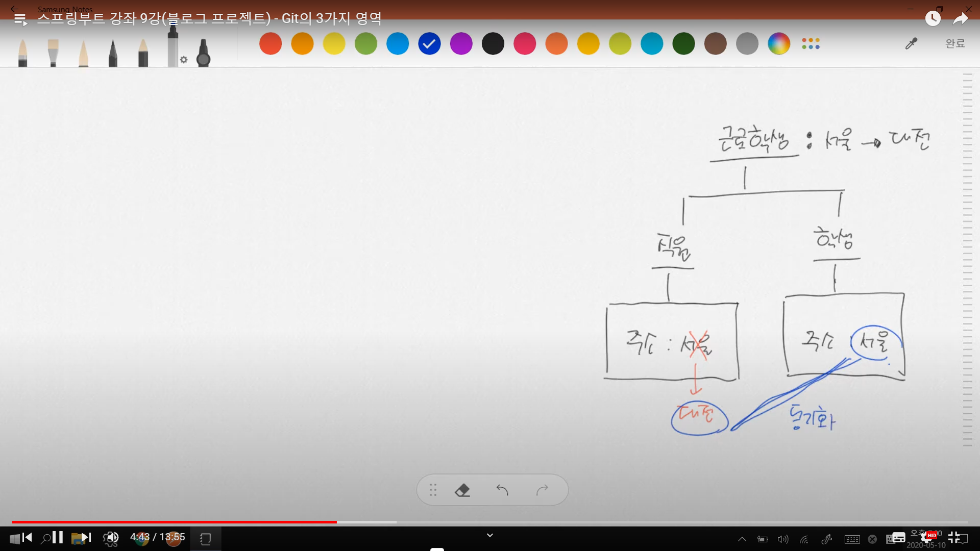Pause the video playback
Image resolution: width=980 pixels, height=551 pixels.
point(58,537)
